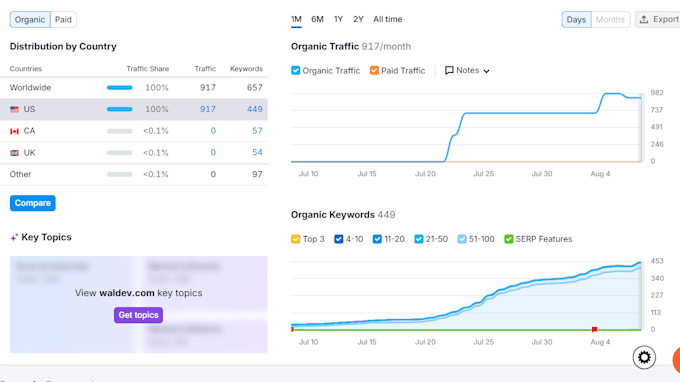Switch chart granularity to Days
680x382 pixels.
(x=576, y=20)
